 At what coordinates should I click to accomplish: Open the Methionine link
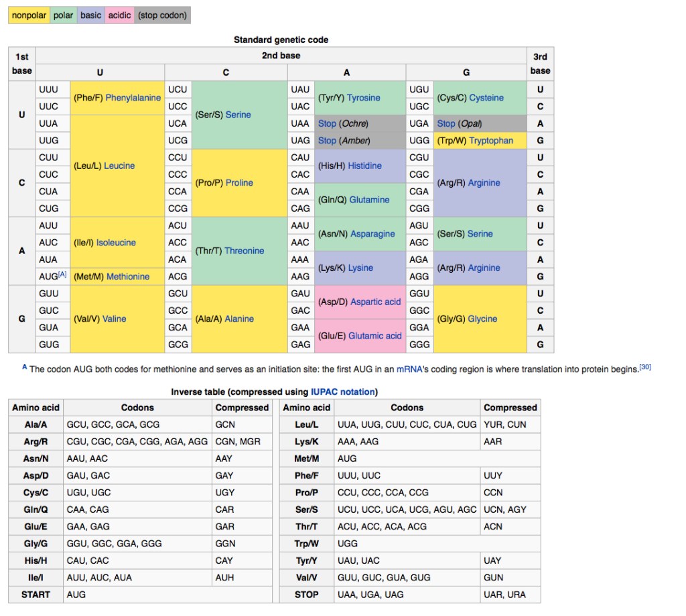[x=128, y=276]
